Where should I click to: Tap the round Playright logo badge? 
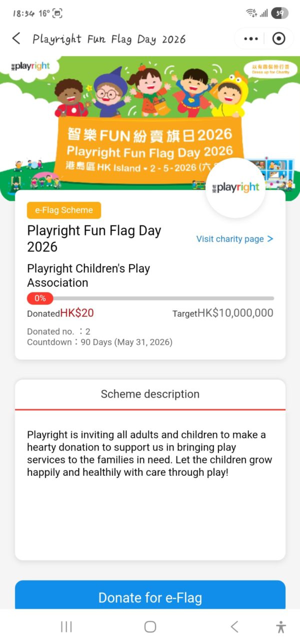pyautogui.click(x=235, y=188)
